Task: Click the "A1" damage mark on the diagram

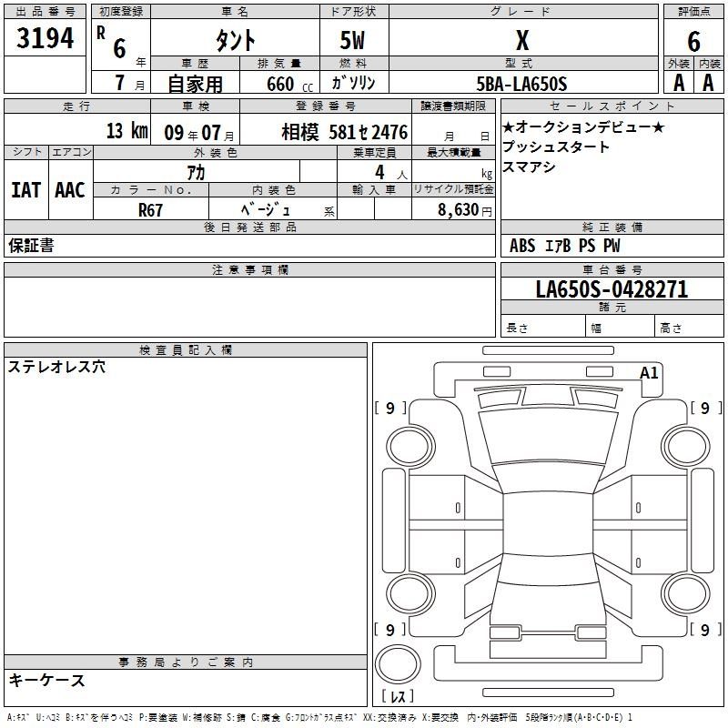Action: coord(649,373)
